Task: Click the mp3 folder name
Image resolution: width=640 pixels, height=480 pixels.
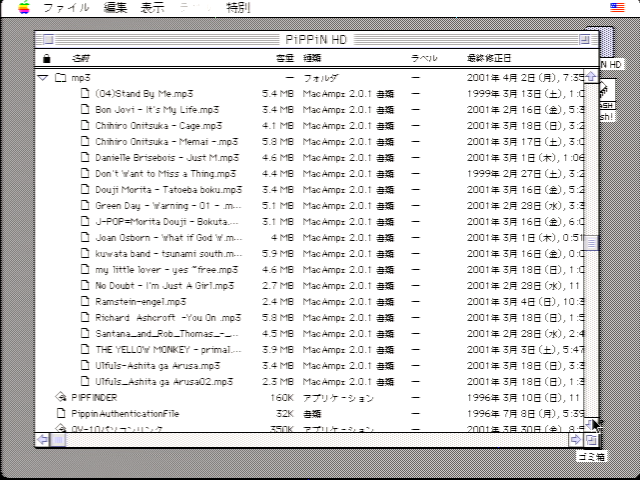Action: click(x=81, y=78)
